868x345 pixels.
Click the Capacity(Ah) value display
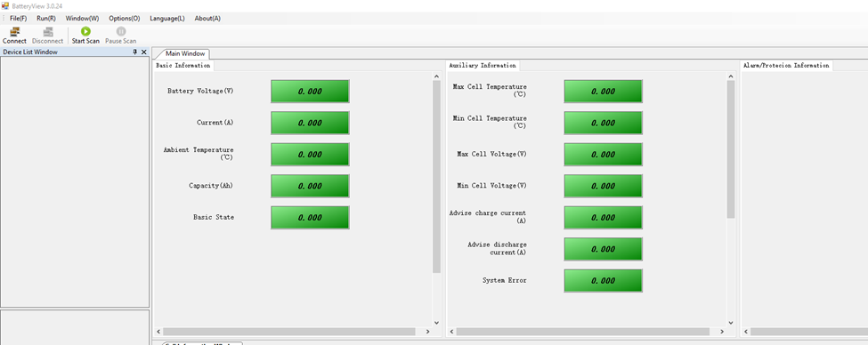pyautogui.click(x=310, y=186)
